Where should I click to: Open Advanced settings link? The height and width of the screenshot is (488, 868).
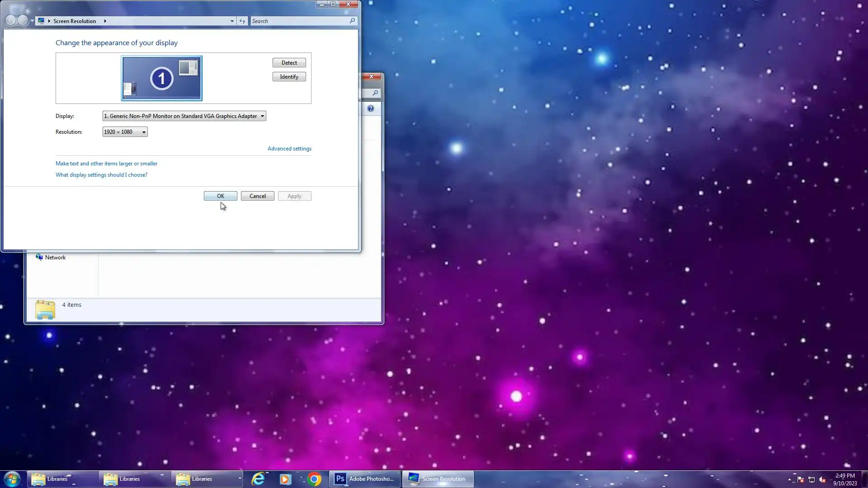pyautogui.click(x=289, y=149)
